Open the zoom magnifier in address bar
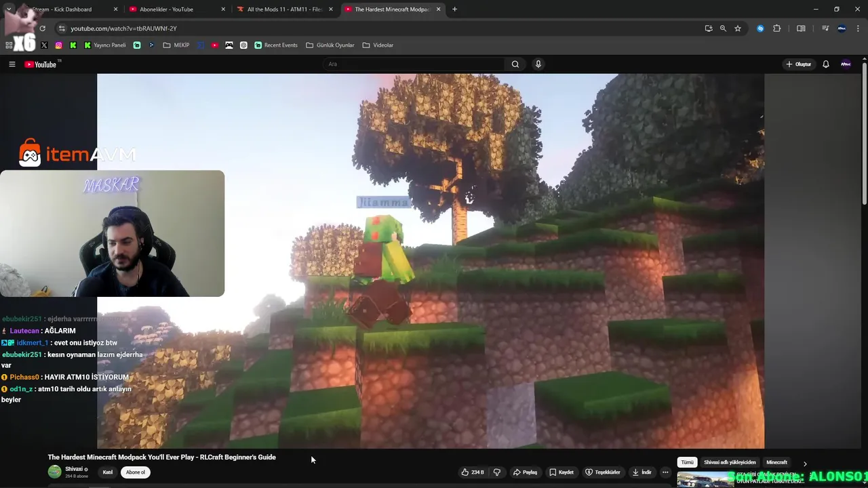The width and height of the screenshot is (868, 488). pos(723,28)
